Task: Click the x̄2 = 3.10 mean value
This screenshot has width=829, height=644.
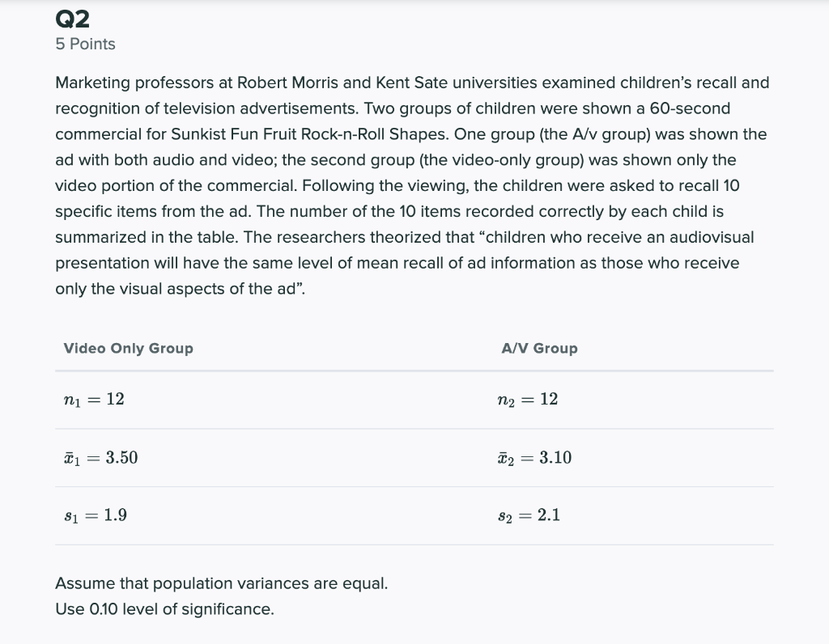Action: [534, 458]
